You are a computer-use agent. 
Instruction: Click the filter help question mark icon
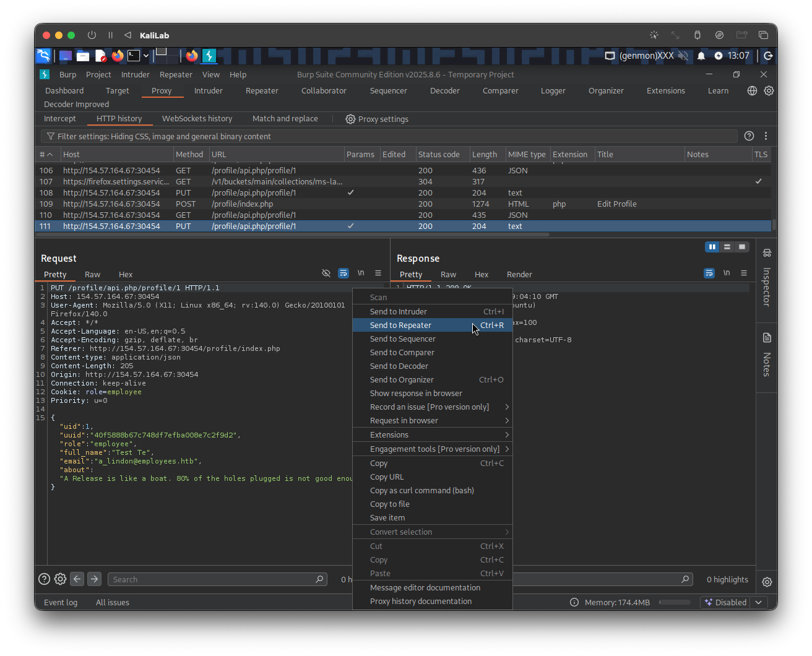coord(749,136)
